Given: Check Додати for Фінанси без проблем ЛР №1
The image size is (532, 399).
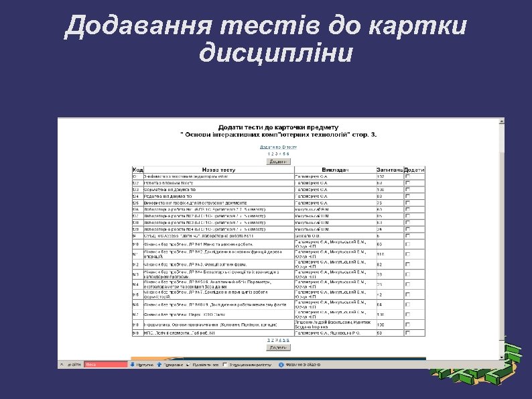Looking at the screenshot, I should pyautogui.click(x=407, y=244).
